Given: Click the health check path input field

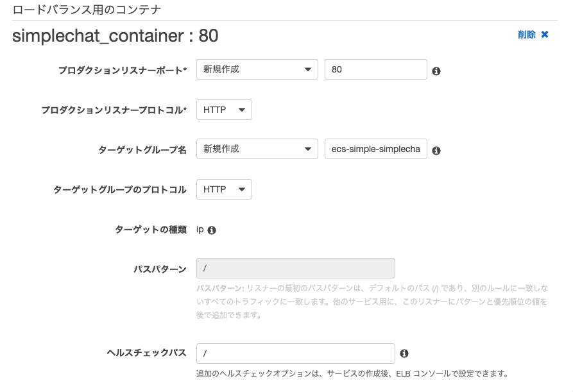Looking at the screenshot, I should click(296, 354).
